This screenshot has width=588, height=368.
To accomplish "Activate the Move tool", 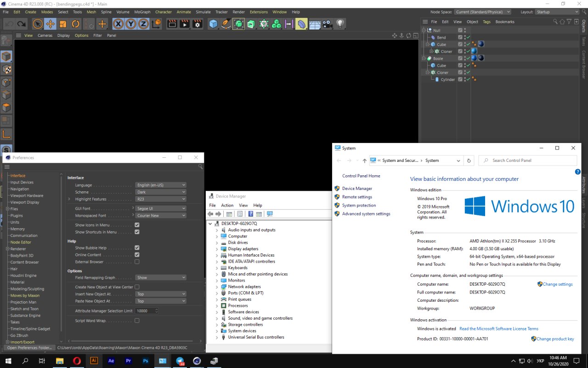I will (50, 24).
